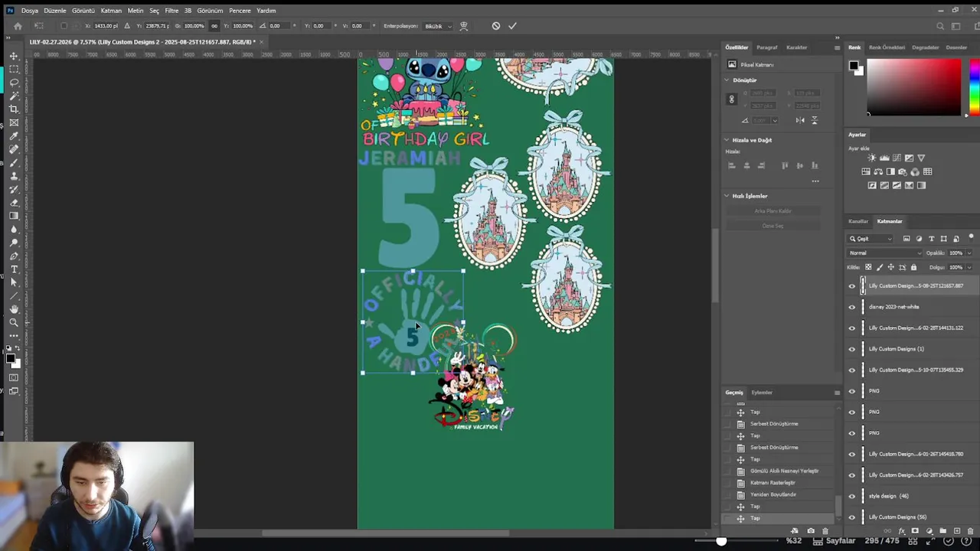Select the Yeniden Boyutlandır history state
The width and height of the screenshot is (980, 551).
coord(773,494)
